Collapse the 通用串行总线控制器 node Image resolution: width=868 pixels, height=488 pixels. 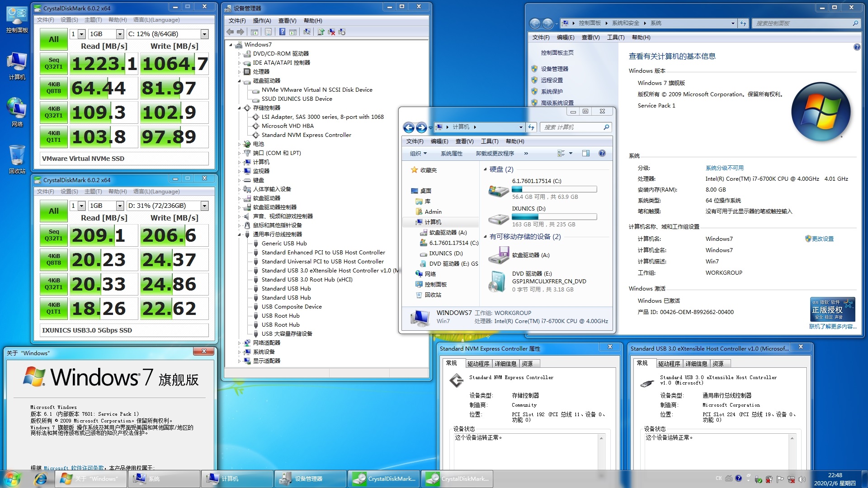click(x=240, y=235)
